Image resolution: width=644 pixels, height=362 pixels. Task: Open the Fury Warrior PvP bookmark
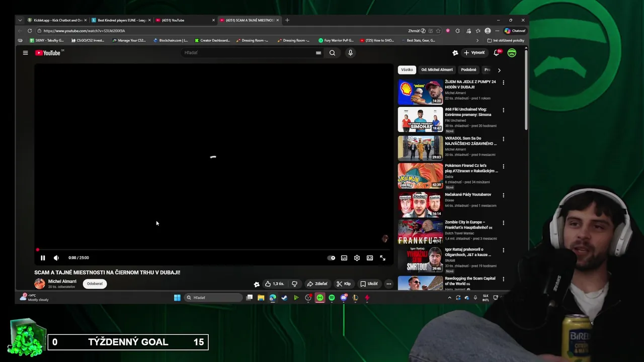336,40
